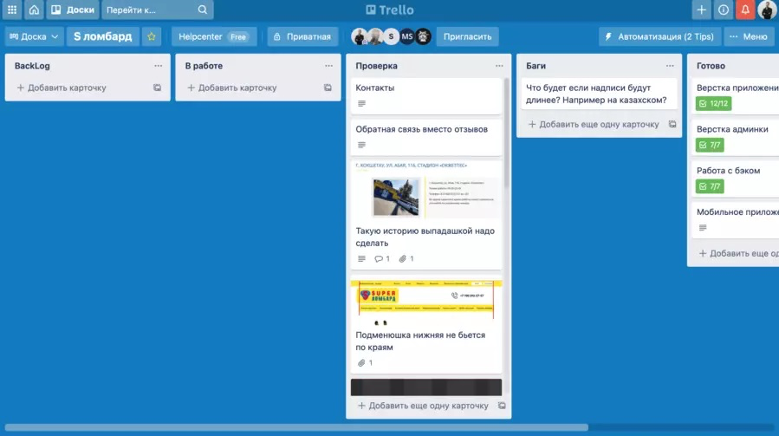Open the Доски boards button
The width and height of the screenshot is (779, 437).
[x=73, y=10]
